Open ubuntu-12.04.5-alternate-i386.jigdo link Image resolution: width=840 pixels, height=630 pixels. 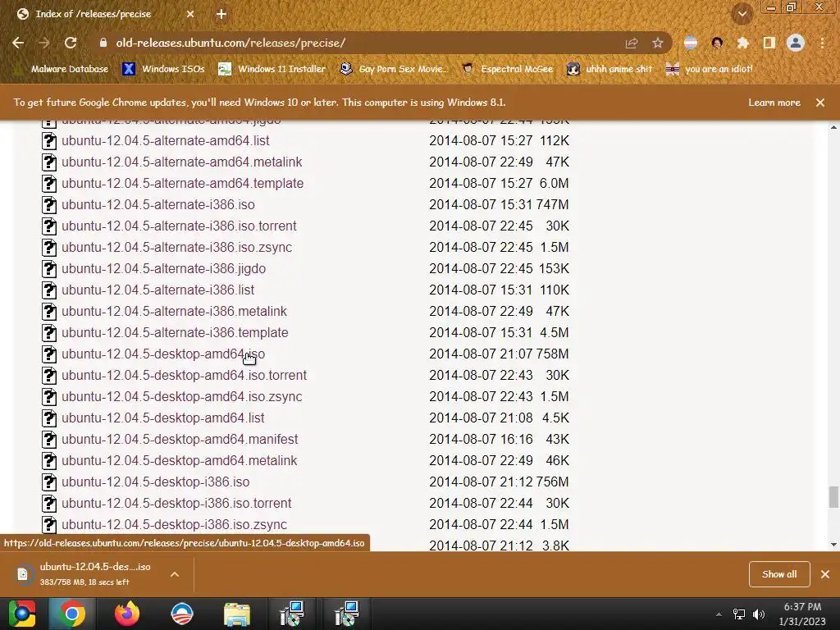[x=163, y=269]
